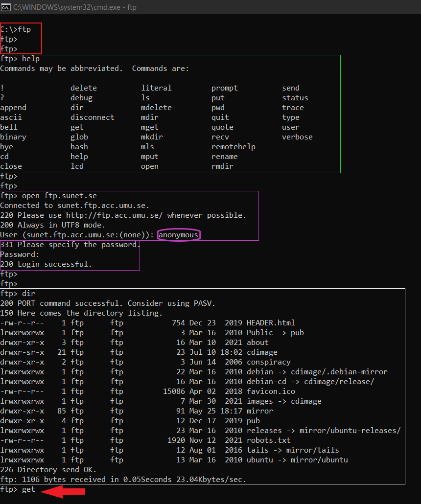Click the mkdir command in help list
Image resolution: width=421 pixels, height=504 pixels.
tap(152, 137)
